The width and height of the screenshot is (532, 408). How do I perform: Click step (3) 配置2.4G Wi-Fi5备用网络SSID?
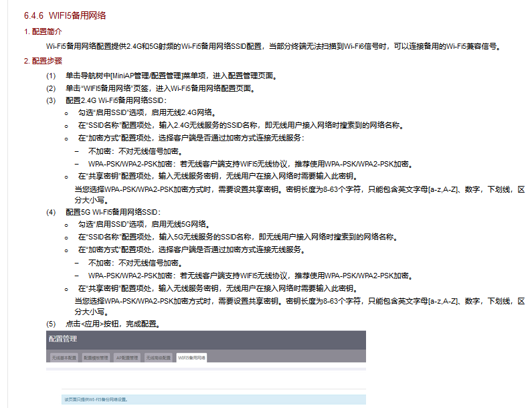click(x=106, y=100)
